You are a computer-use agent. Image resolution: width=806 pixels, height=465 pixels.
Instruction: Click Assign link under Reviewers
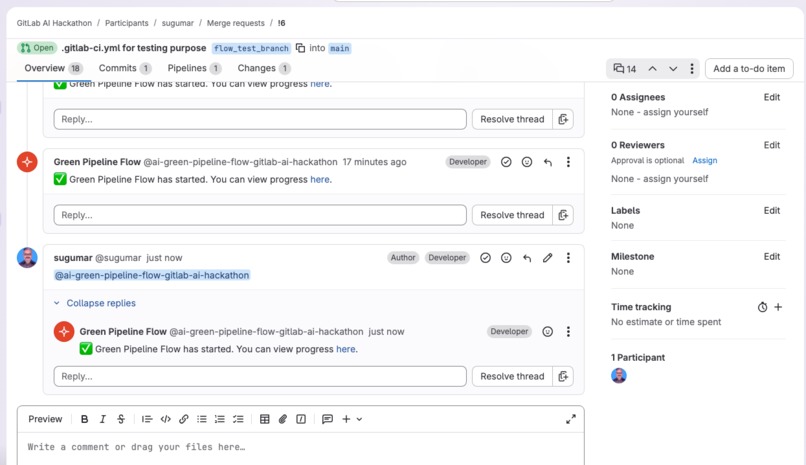(705, 160)
